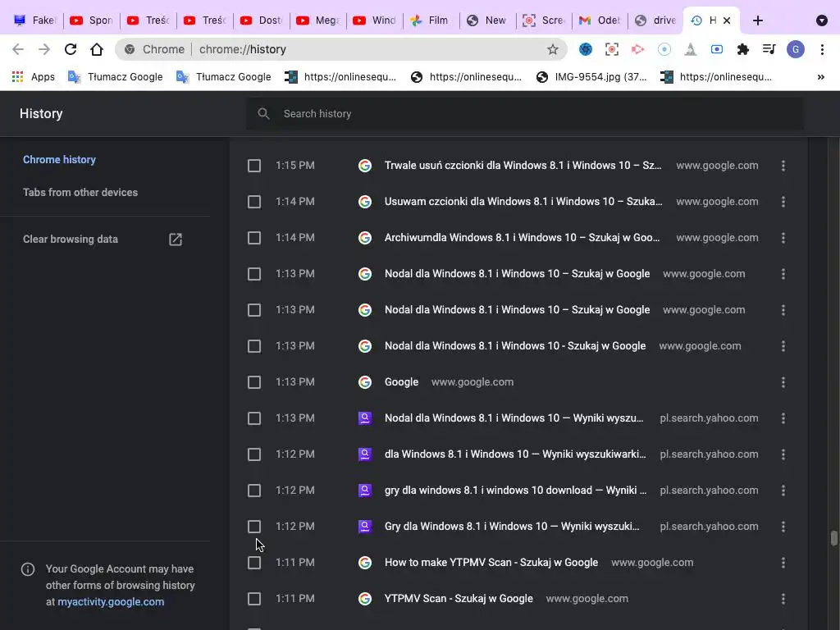Open first Tłumacz Google bookmark

click(x=115, y=76)
